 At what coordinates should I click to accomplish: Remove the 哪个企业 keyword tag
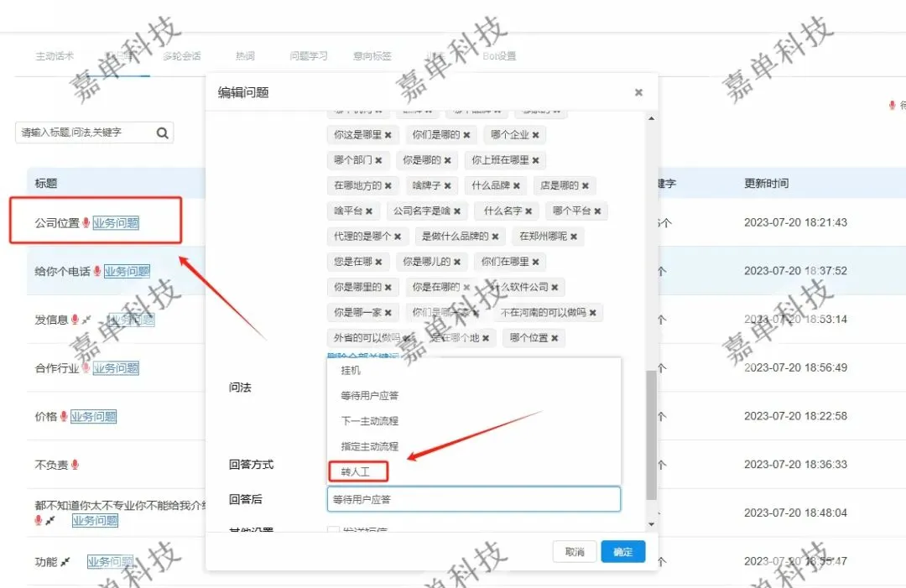[x=536, y=134]
